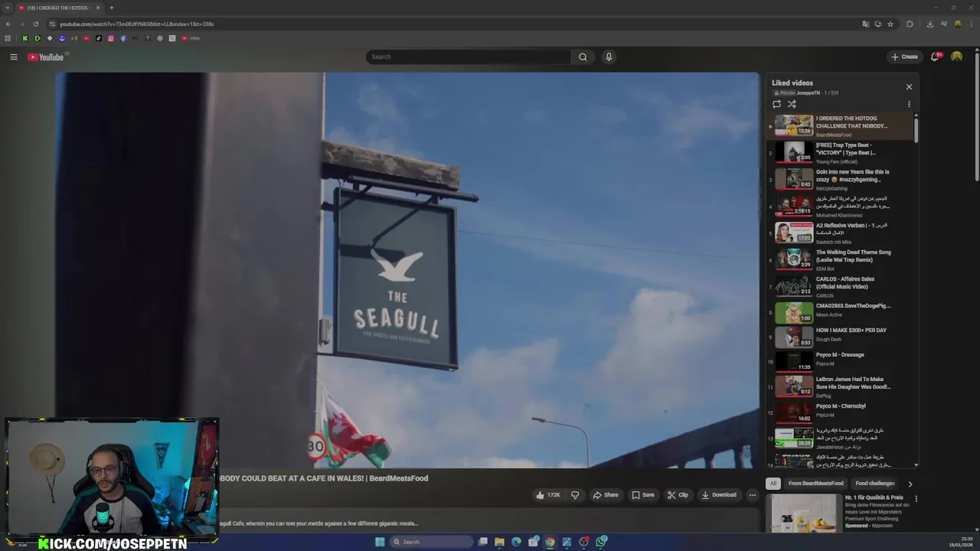Open the tab search dropdown arrow
This screenshot has height=551, width=980.
[x=8, y=8]
